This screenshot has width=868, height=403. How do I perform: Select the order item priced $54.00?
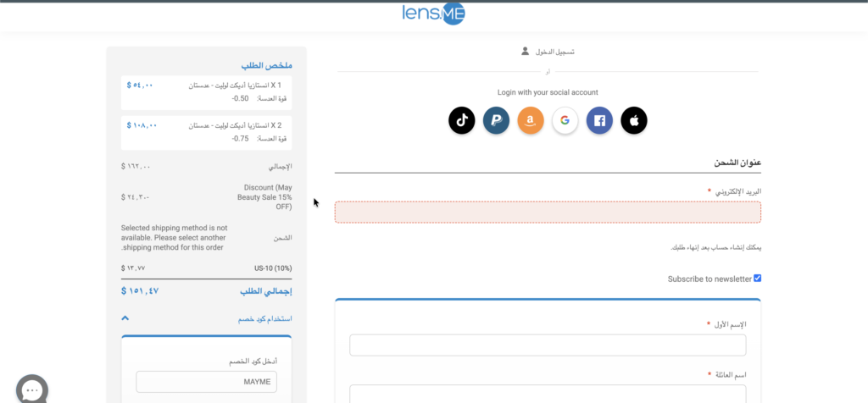click(206, 92)
